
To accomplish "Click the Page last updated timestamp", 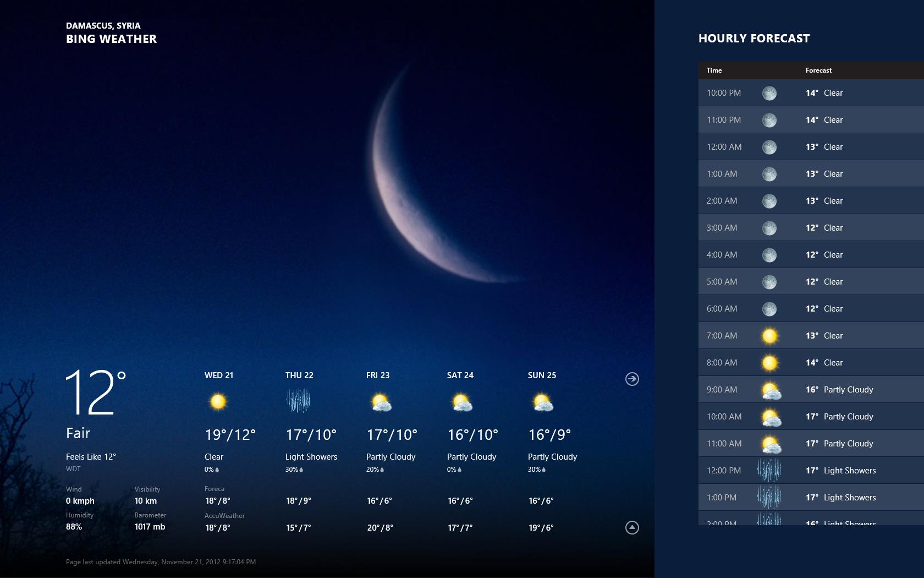I will point(161,562).
